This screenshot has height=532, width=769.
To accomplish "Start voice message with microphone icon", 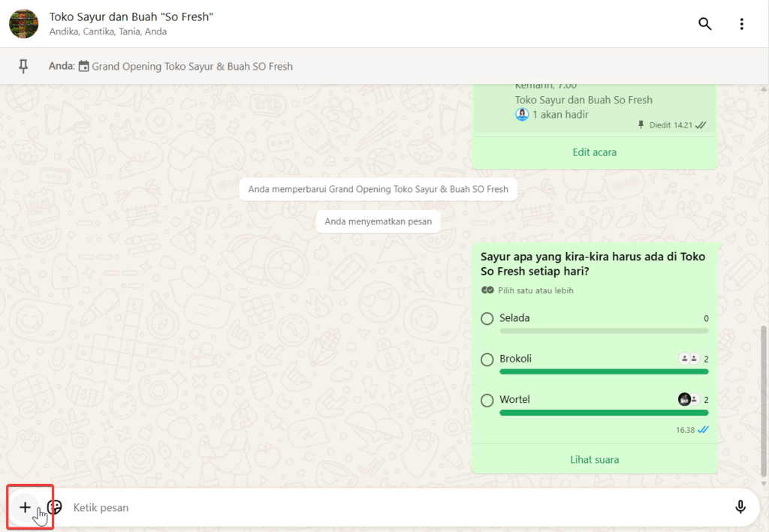I will coord(740,507).
